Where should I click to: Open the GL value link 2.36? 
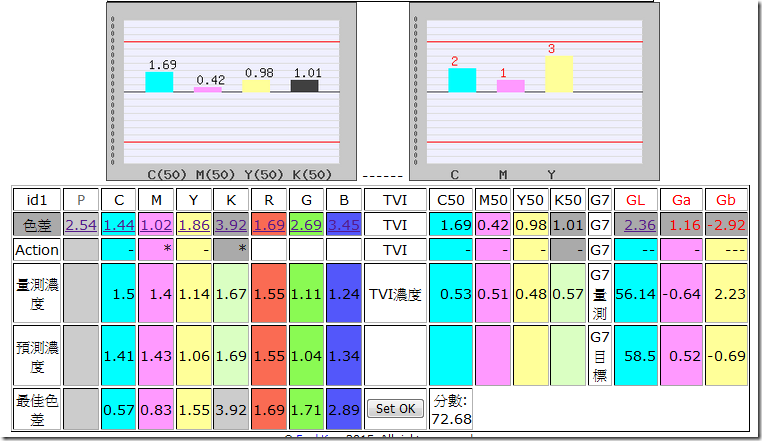click(x=640, y=225)
